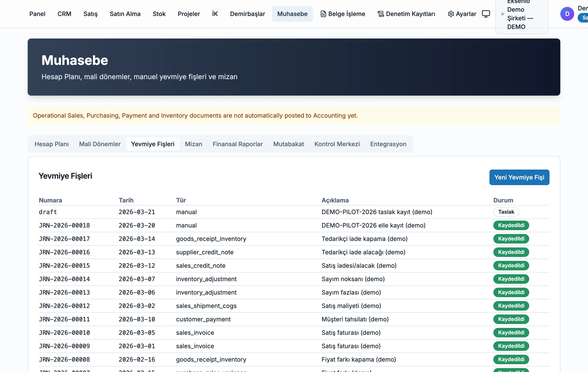
Task: Select the Finansal Raporlar tab
Action: [x=238, y=144]
